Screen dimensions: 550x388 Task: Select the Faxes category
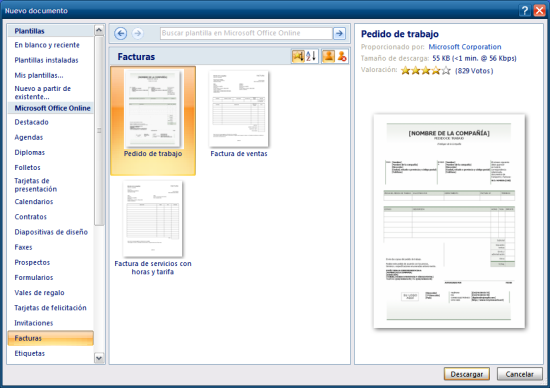tap(24, 247)
